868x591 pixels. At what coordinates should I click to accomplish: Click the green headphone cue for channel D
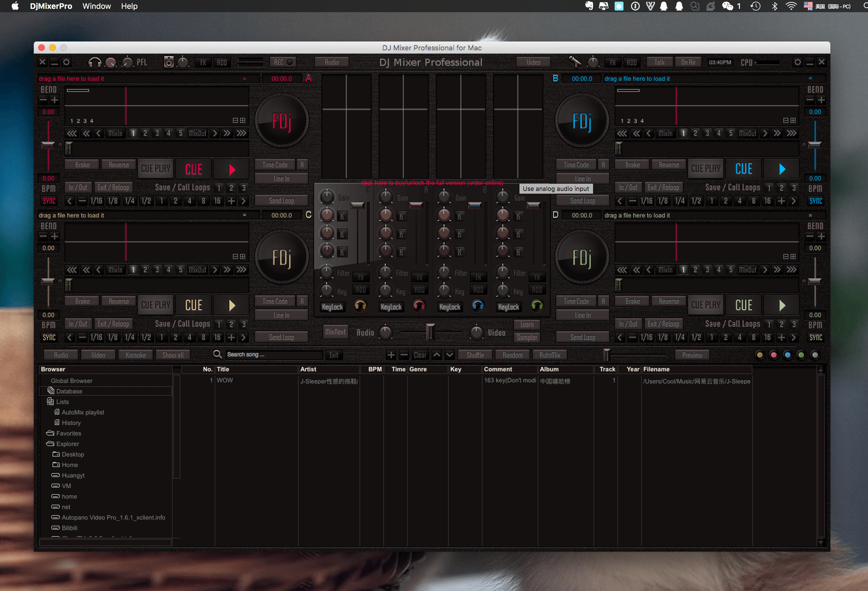pos(537,306)
